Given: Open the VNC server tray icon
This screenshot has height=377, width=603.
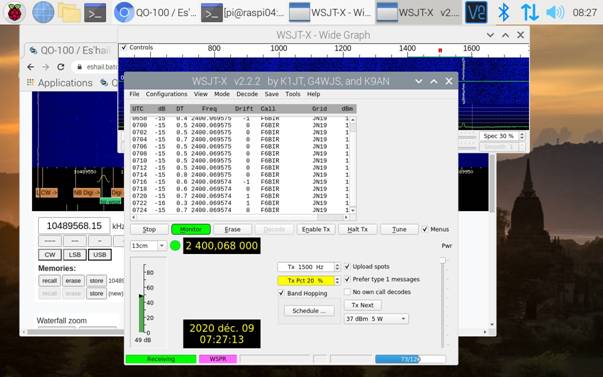Looking at the screenshot, I should point(476,12).
